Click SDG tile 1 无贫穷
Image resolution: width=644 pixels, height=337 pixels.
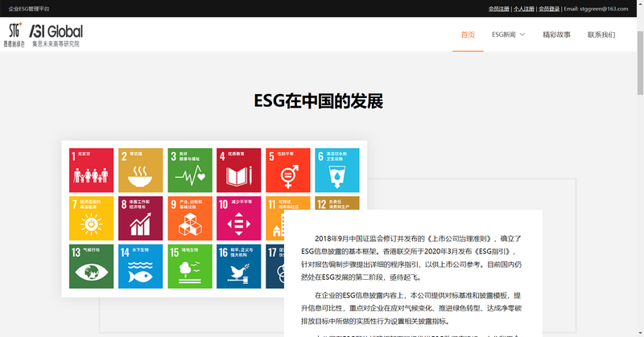point(91,171)
